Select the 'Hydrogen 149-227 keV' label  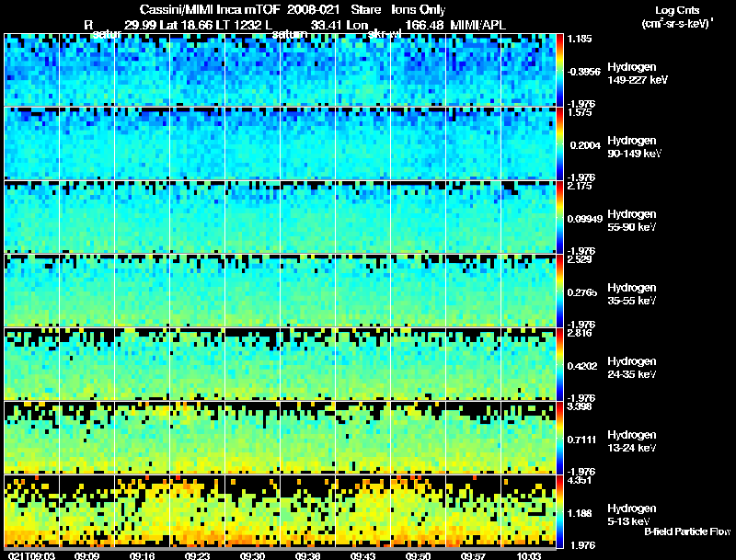tap(638, 74)
